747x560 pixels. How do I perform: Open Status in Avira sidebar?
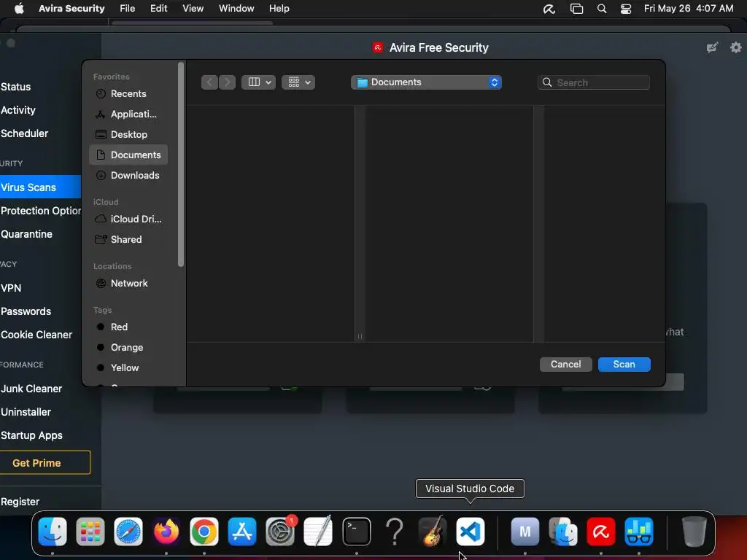pyautogui.click(x=16, y=87)
